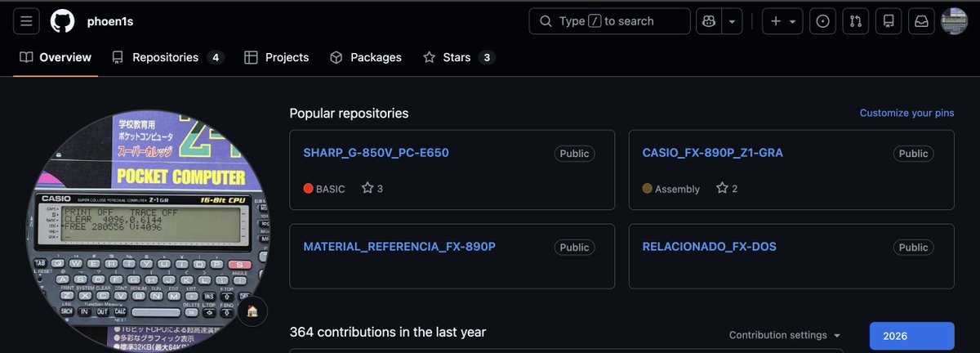The image size is (980, 353).
Task: Click Customize your pins link
Action: point(906,113)
